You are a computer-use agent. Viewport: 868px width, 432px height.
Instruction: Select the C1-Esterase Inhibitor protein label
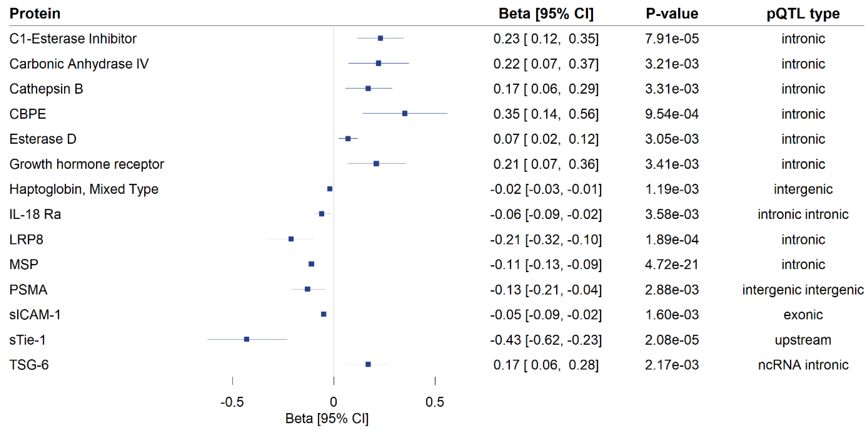pos(73,39)
